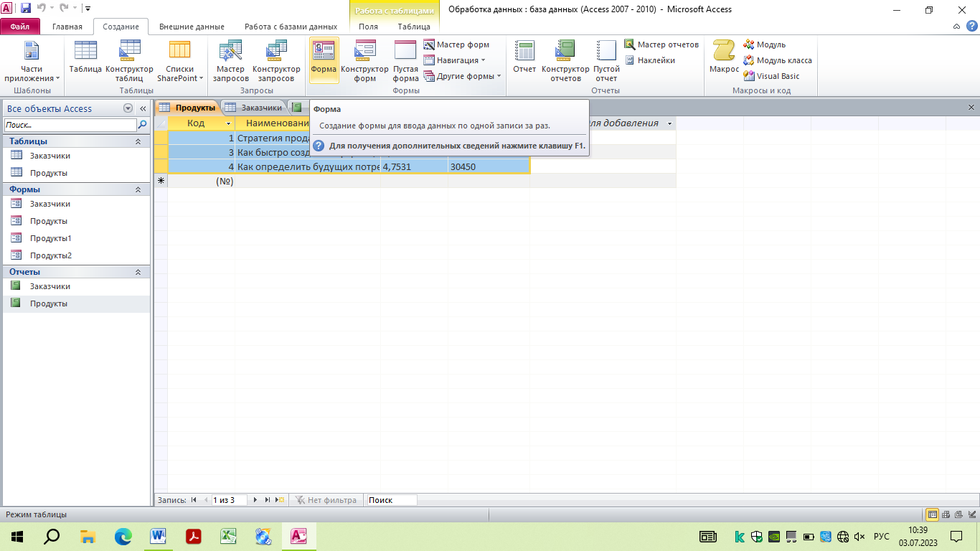980x551 pixels.
Task: Create a new Модуль класса
Action: [778, 60]
